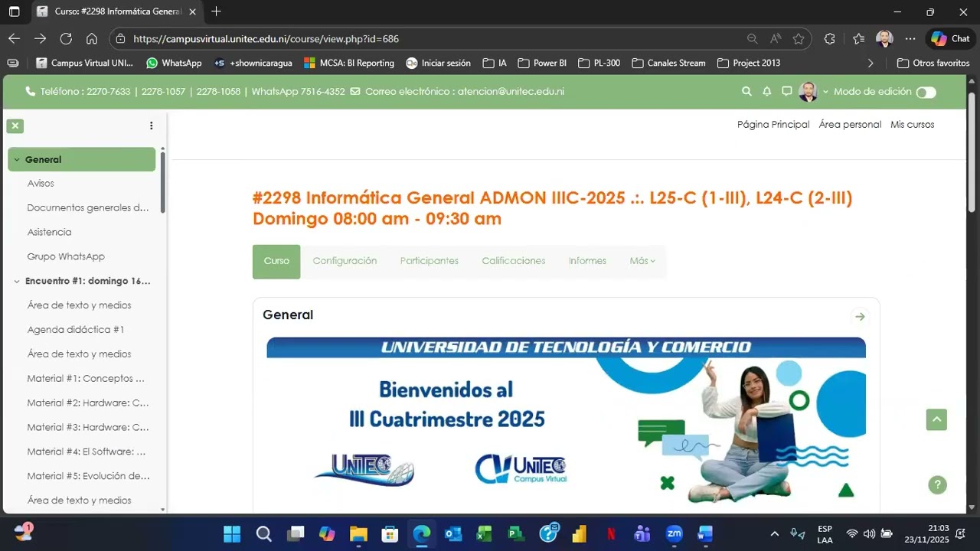The height and width of the screenshot is (551, 980).
Task: Open Asistencia in course index
Action: click(49, 232)
